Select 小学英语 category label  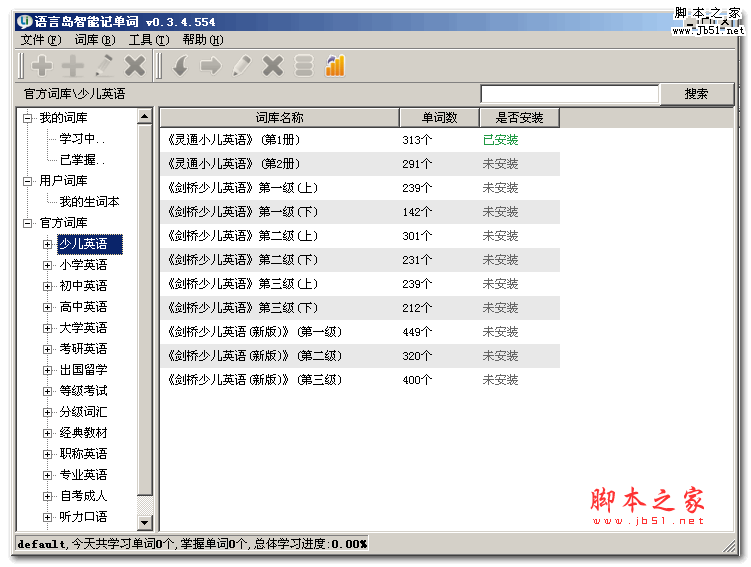pos(83,265)
